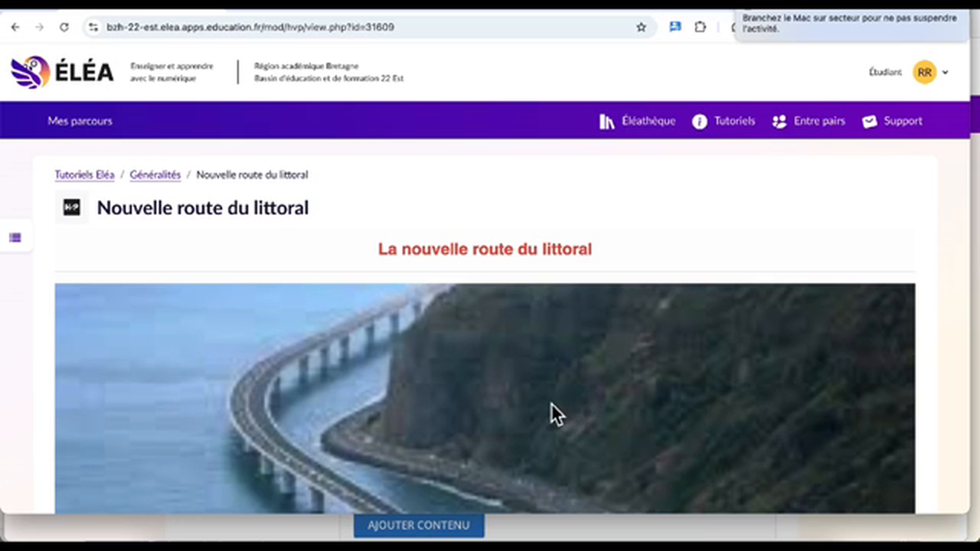The width and height of the screenshot is (980, 551).
Task: Open the Tutoriels menu item
Action: click(x=733, y=121)
